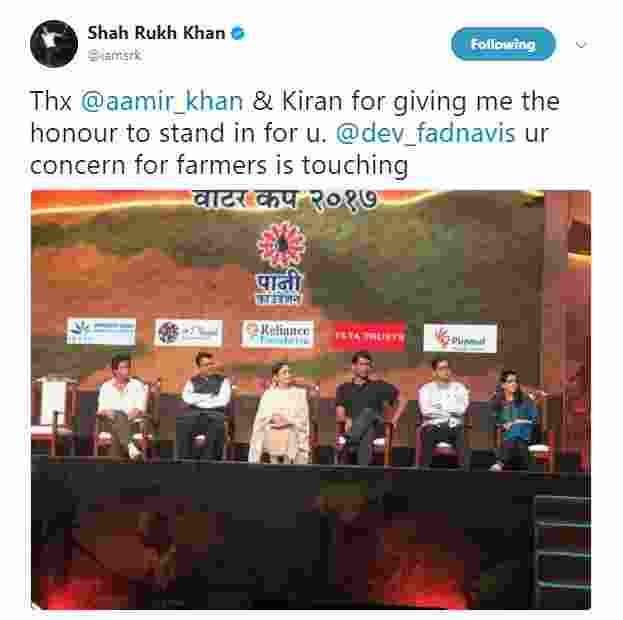Image resolution: width=623 pixels, height=620 pixels.
Task: Open the Shah Rukh Khan display name
Action: pos(156,33)
